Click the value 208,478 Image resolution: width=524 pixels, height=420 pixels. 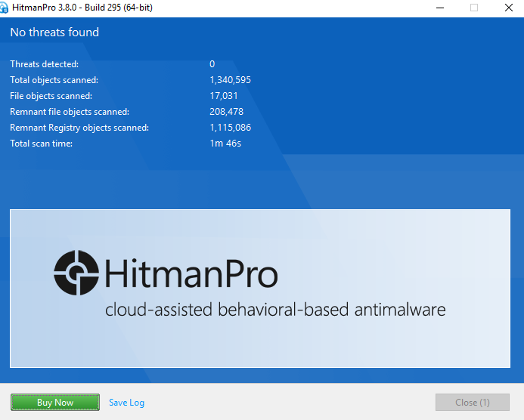pos(227,112)
